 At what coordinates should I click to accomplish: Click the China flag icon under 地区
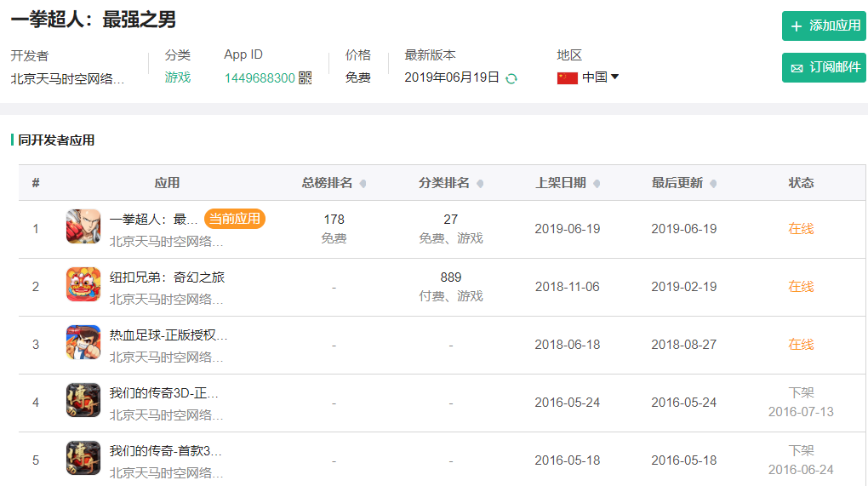[x=568, y=78]
